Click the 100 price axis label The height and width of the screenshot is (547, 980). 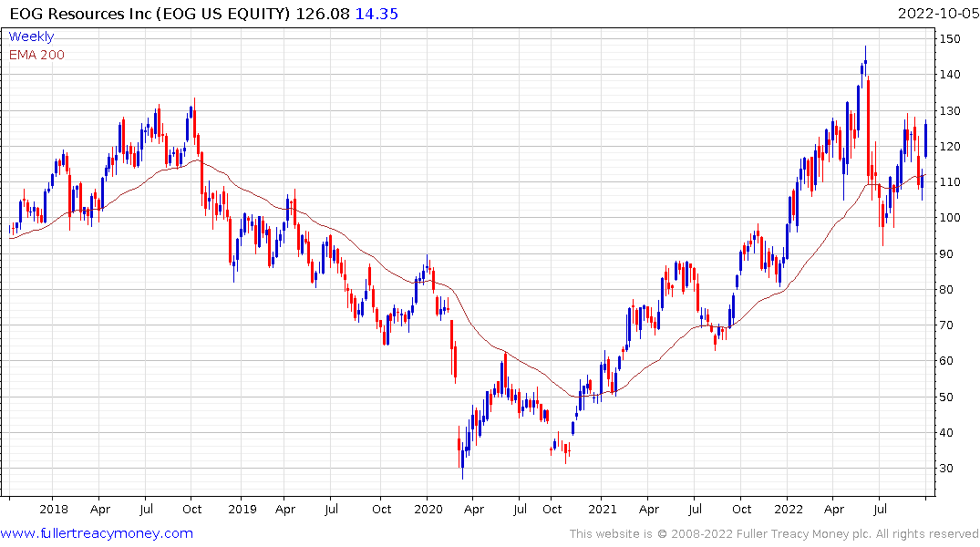point(950,218)
